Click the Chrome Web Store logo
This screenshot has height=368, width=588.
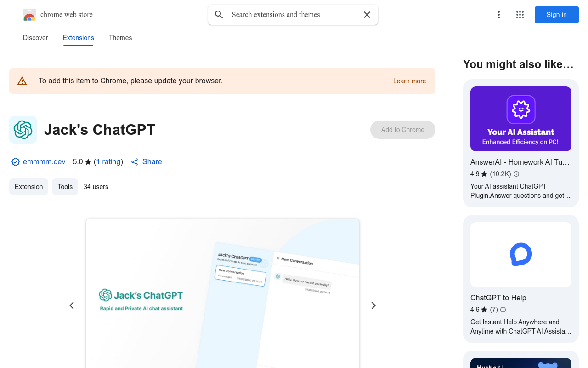(x=29, y=15)
